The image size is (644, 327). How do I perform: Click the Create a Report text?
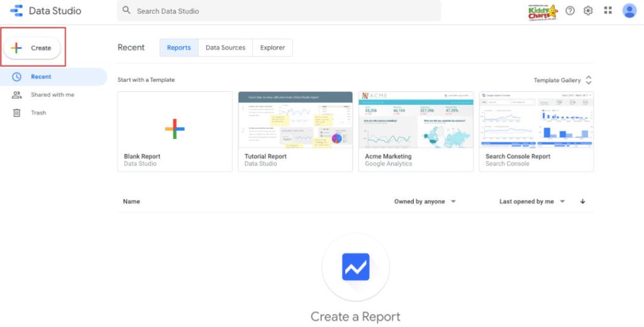click(355, 317)
